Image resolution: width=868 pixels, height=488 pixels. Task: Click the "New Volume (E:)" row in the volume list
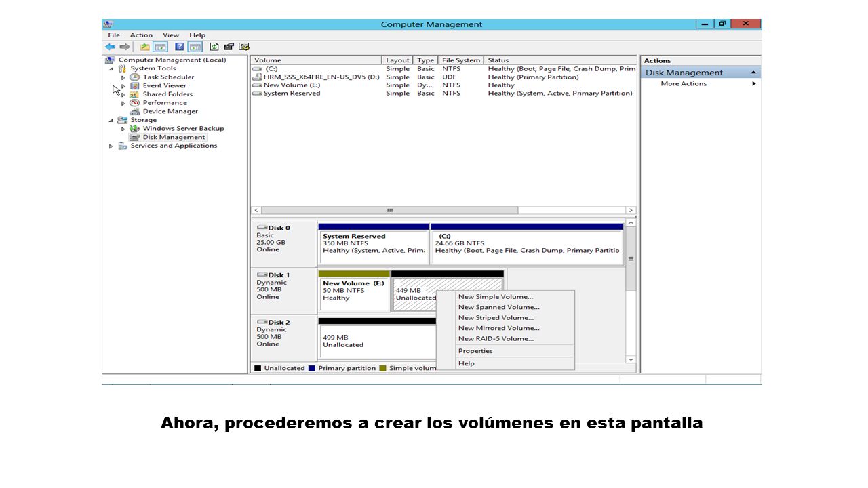443,85
